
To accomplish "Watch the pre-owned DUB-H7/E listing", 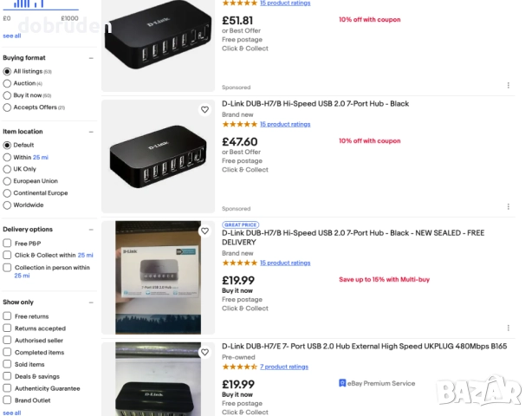I will [204, 353].
